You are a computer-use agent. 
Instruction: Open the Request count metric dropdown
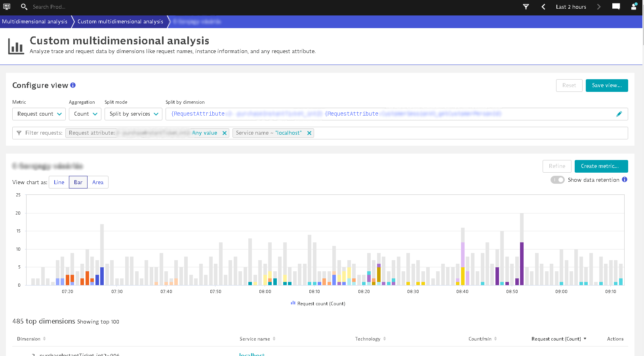pyautogui.click(x=39, y=114)
